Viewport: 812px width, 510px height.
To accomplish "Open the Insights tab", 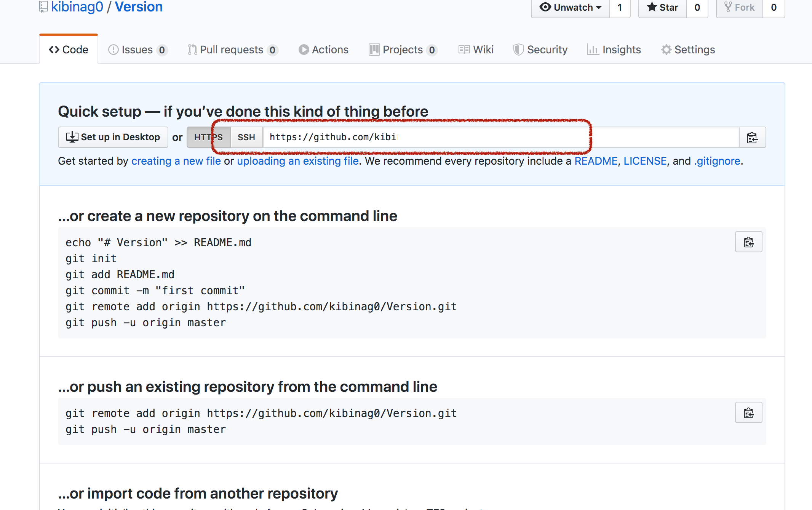I will 614,50.
